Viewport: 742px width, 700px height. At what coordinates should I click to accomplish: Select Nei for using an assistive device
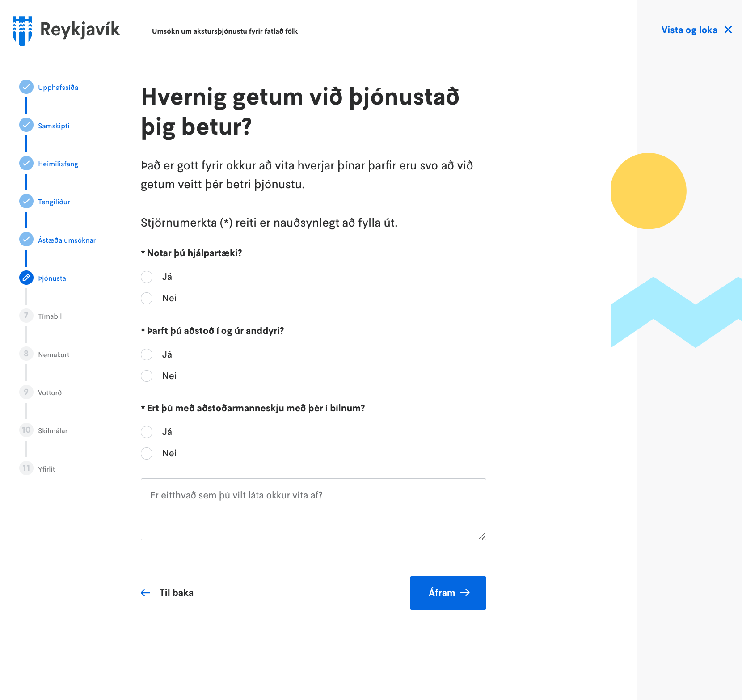[147, 299]
